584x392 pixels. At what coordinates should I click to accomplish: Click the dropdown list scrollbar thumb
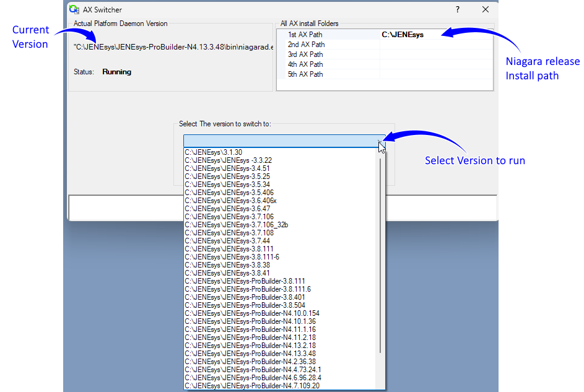380,255
